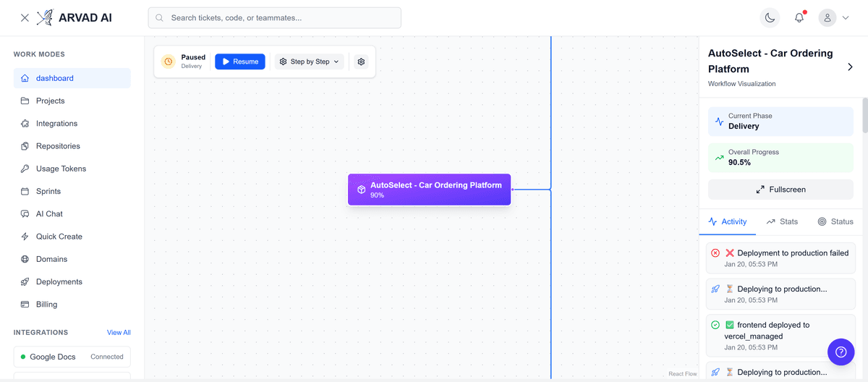868x382 pixels.
Task: Open View All integrations link
Action: 119,333
